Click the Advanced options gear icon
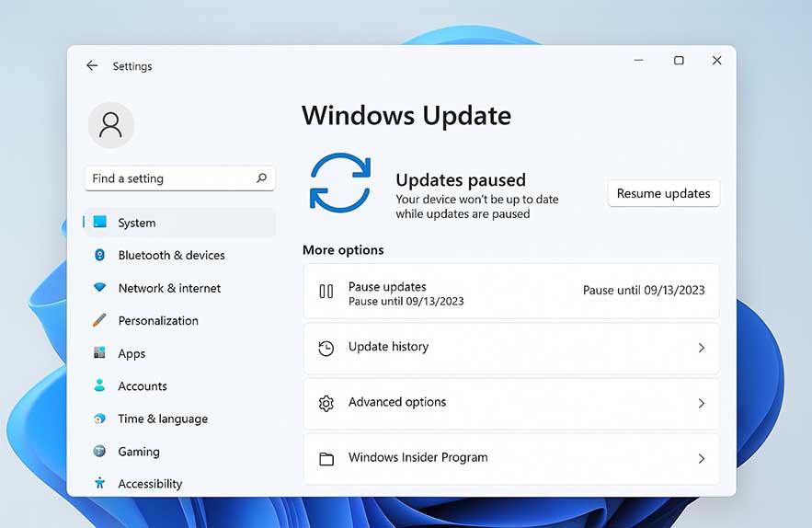 (326, 403)
